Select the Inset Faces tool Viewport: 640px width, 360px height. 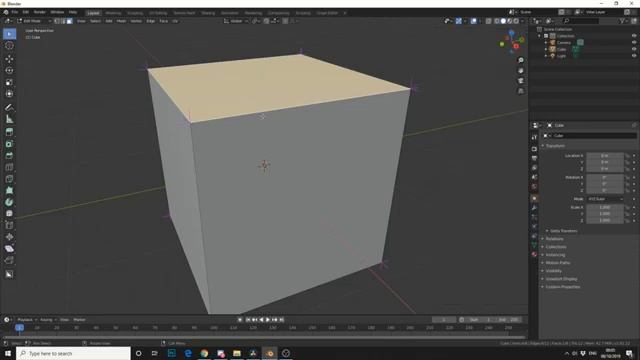point(9,144)
